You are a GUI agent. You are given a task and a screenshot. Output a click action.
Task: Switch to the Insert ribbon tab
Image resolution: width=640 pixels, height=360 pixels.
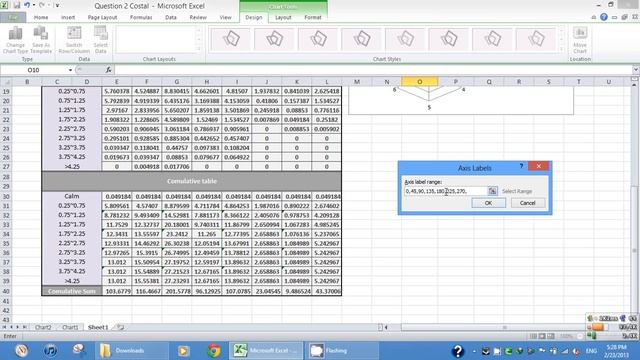[68, 17]
